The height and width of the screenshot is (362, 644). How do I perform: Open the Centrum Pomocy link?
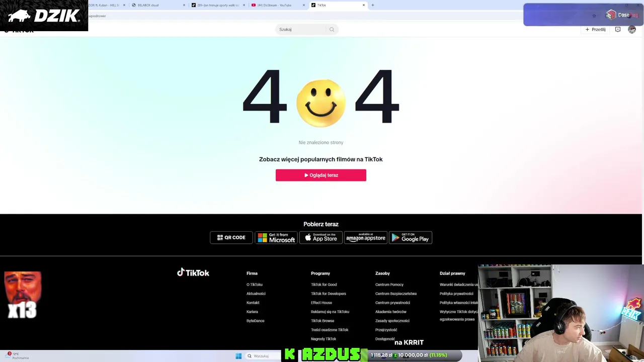pyautogui.click(x=389, y=285)
